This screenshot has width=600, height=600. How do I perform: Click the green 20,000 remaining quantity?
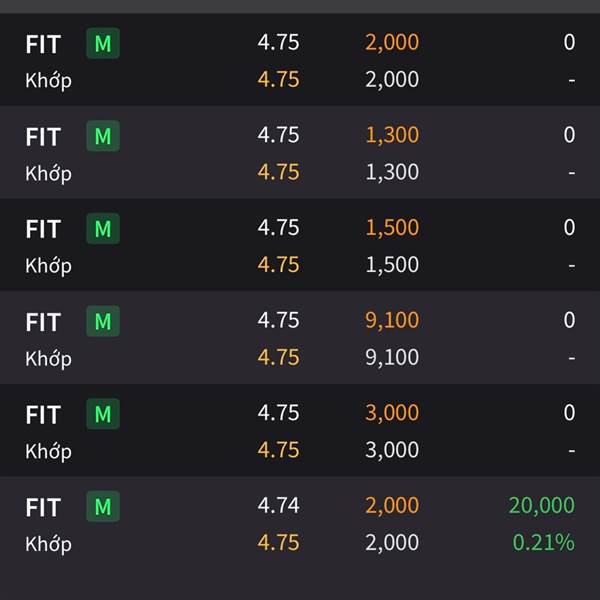pyautogui.click(x=541, y=506)
